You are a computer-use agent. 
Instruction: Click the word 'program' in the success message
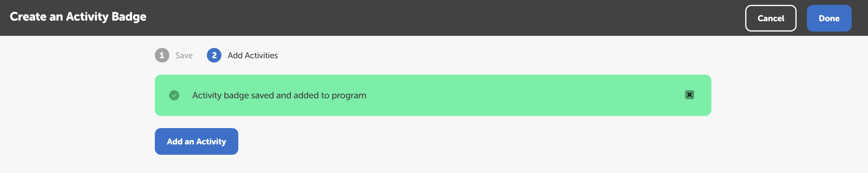pos(349,96)
